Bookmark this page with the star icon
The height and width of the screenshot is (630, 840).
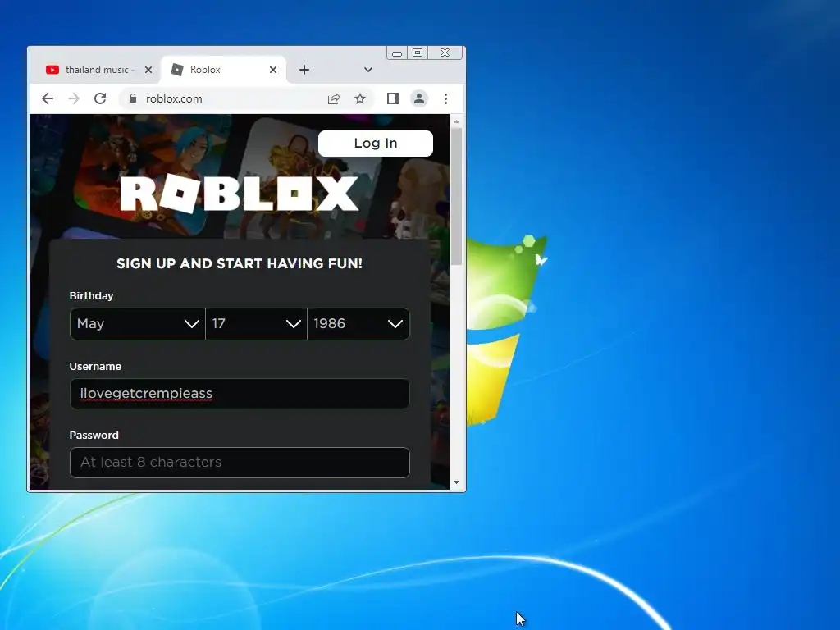(x=360, y=98)
